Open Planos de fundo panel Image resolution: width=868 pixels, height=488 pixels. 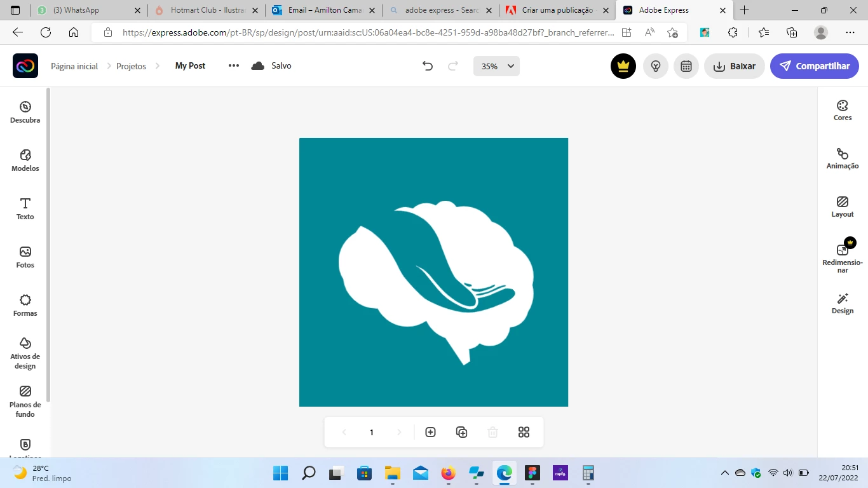click(25, 402)
